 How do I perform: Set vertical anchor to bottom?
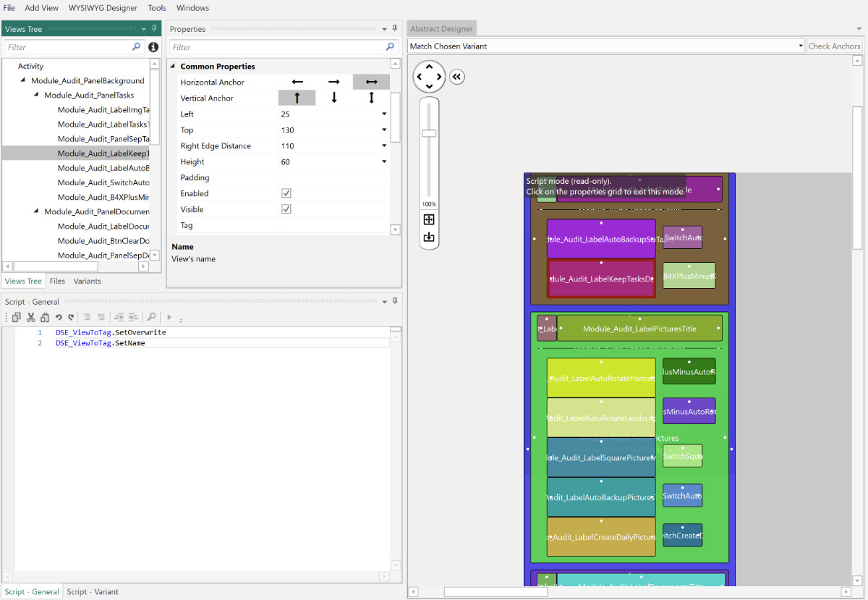coord(334,98)
